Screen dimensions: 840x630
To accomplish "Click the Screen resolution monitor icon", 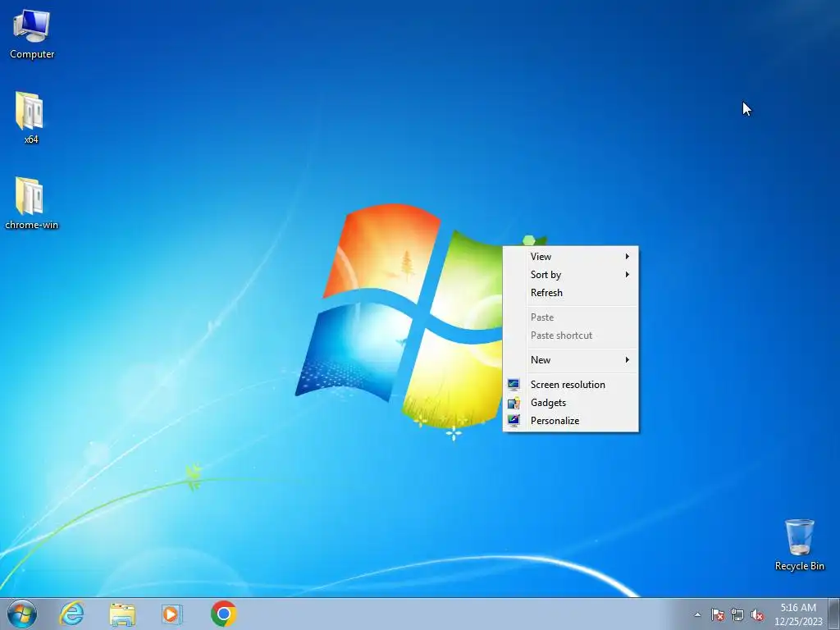I will tap(514, 385).
